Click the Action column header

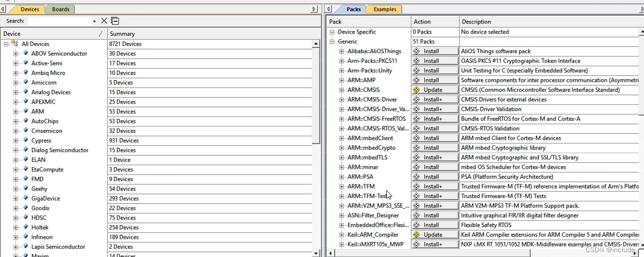(x=435, y=22)
